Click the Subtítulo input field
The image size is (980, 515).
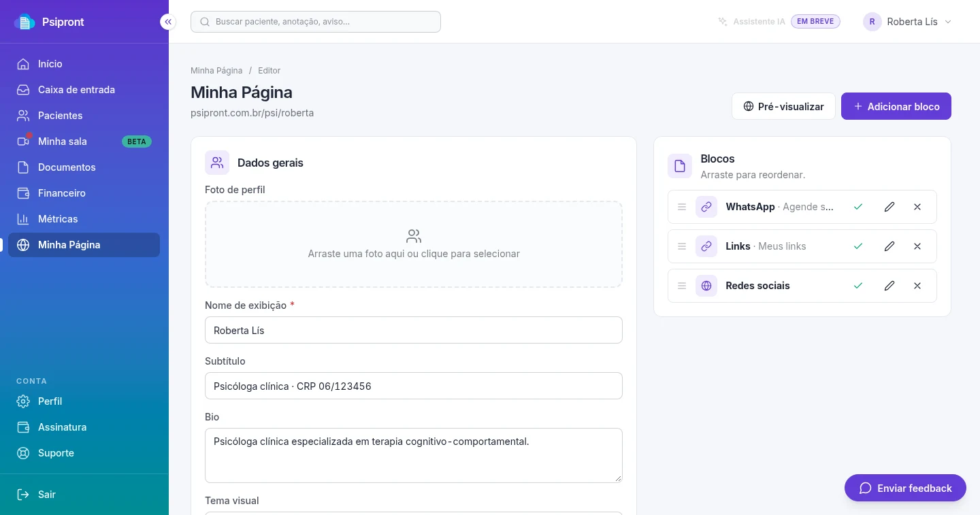point(414,386)
